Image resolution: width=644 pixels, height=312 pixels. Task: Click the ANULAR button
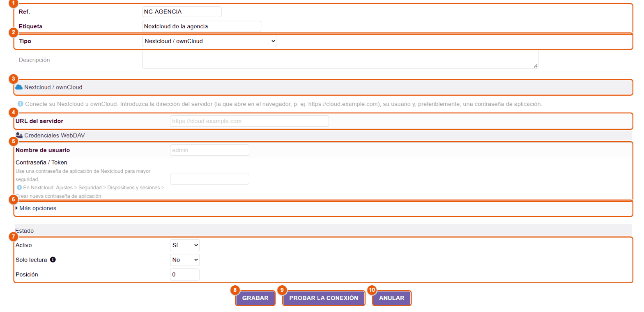392,298
